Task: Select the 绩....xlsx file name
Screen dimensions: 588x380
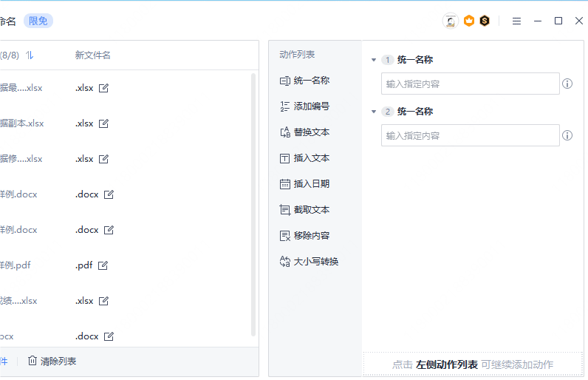Action: click(x=18, y=301)
